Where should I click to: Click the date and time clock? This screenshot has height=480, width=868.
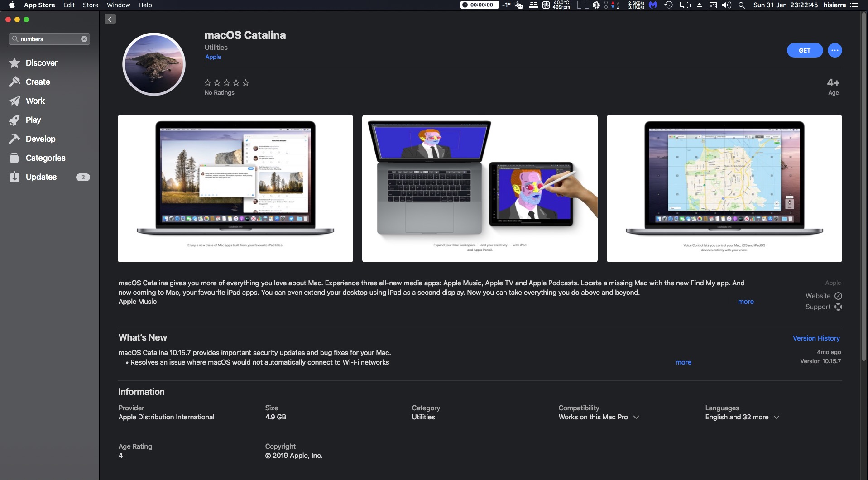click(x=786, y=5)
